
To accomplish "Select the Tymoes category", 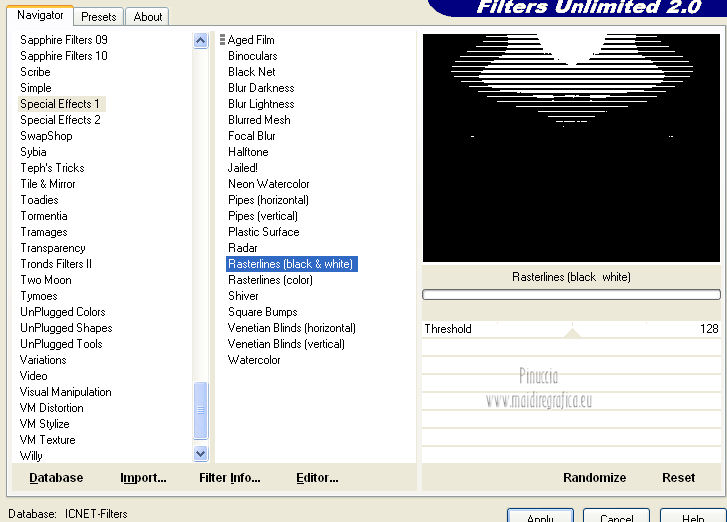I will (39, 296).
